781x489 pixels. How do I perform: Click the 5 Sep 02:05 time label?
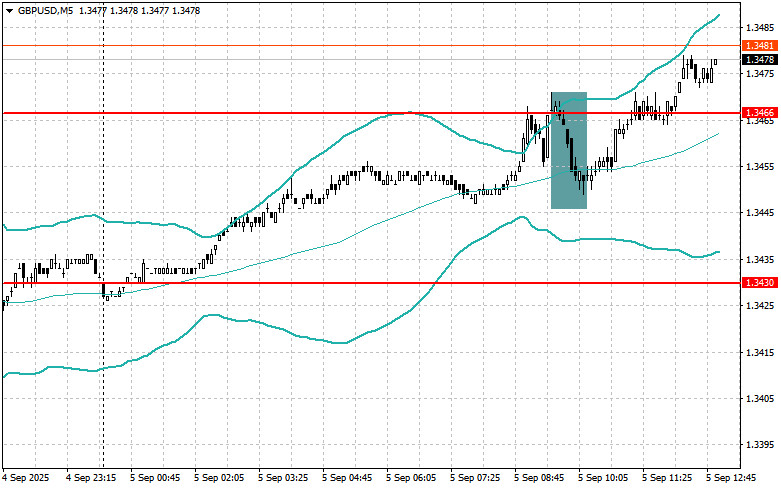click(219, 478)
